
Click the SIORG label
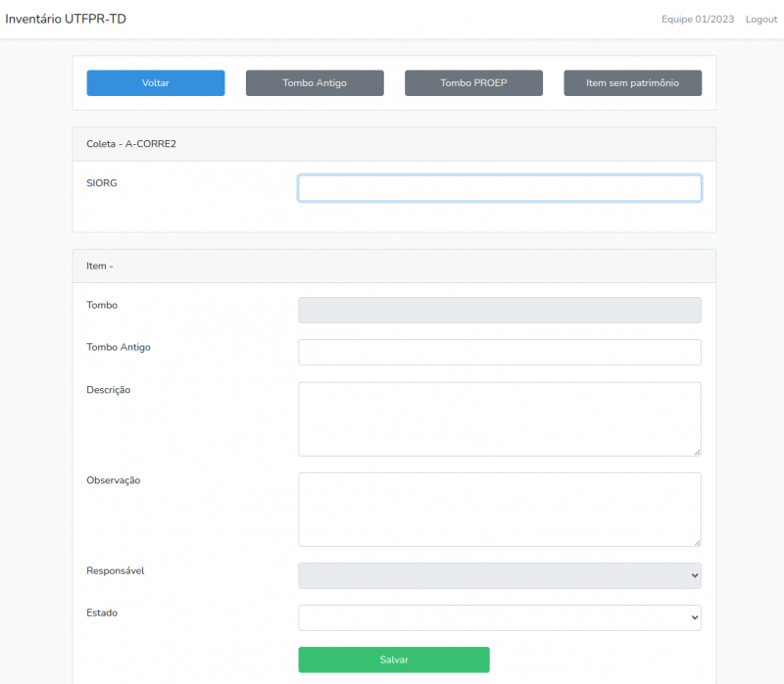point(102,183)
